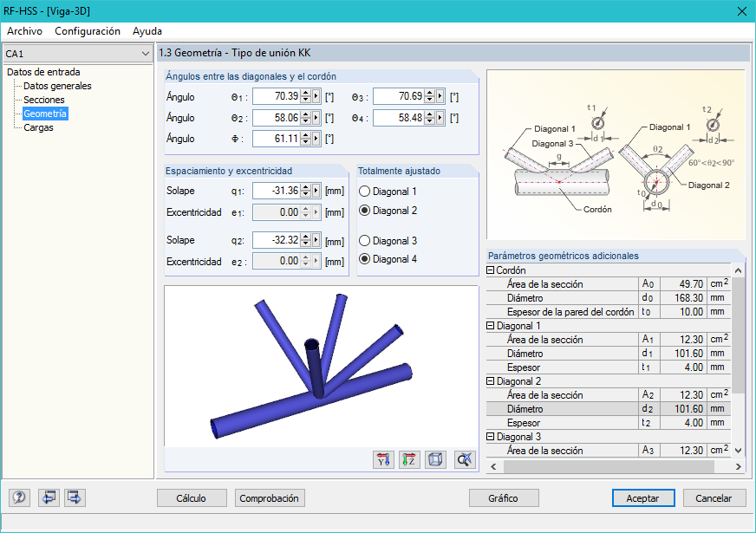
Task: Select the Cordón diameter value 168.30
Action: 682,298
